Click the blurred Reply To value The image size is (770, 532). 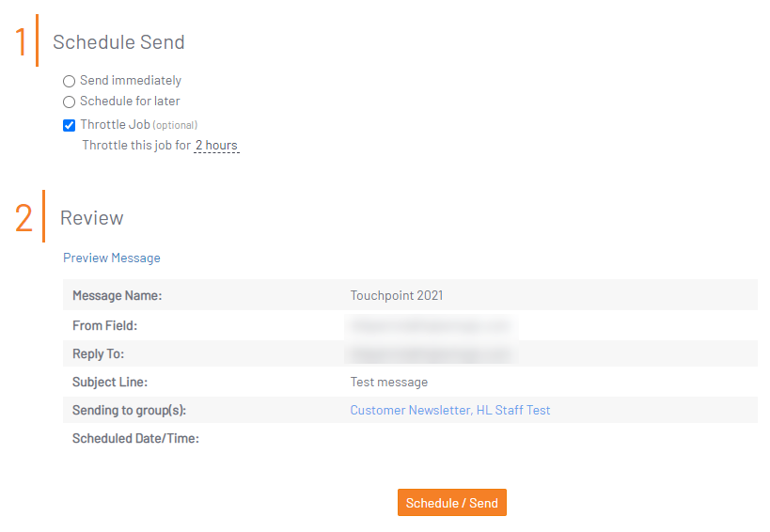coord(432,353)
